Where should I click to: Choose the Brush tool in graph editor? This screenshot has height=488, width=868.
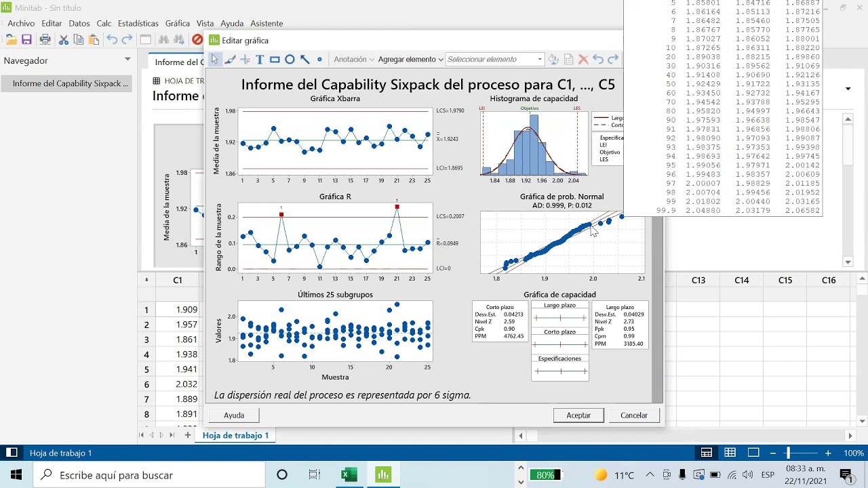point(230,60)
